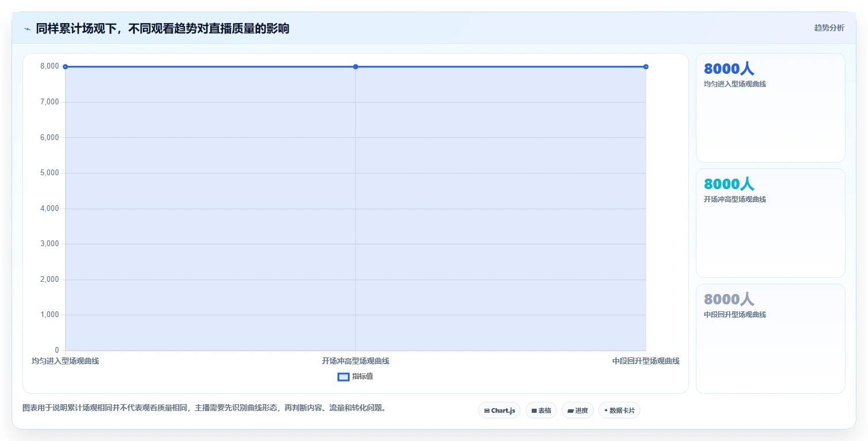The height and width of the screenshot is (441, 868).
Task: Click the blue 8000人 value in first card
Action: 729,69
